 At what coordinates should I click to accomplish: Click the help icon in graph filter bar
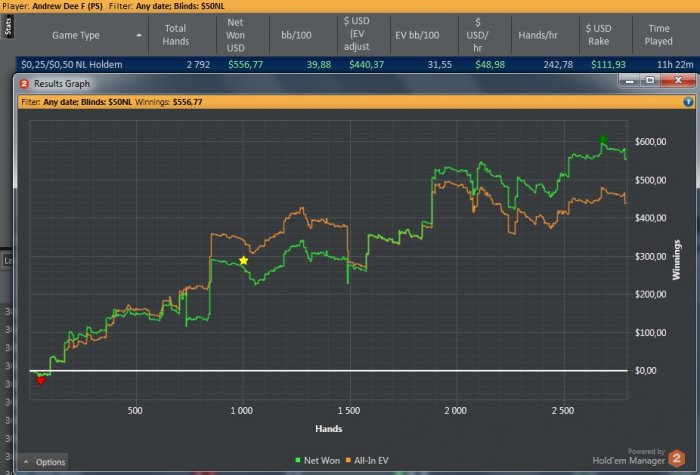(x=688, y=101)
